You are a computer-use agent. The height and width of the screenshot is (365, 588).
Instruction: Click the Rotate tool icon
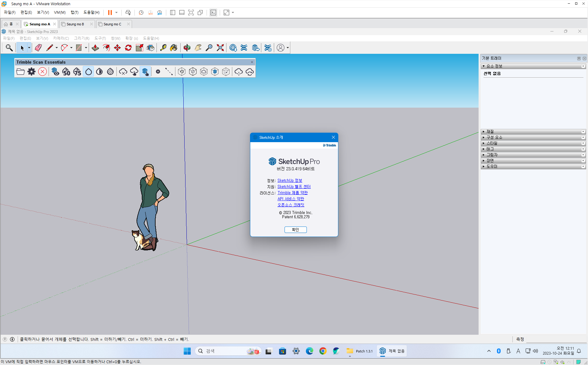pos(128,48)
